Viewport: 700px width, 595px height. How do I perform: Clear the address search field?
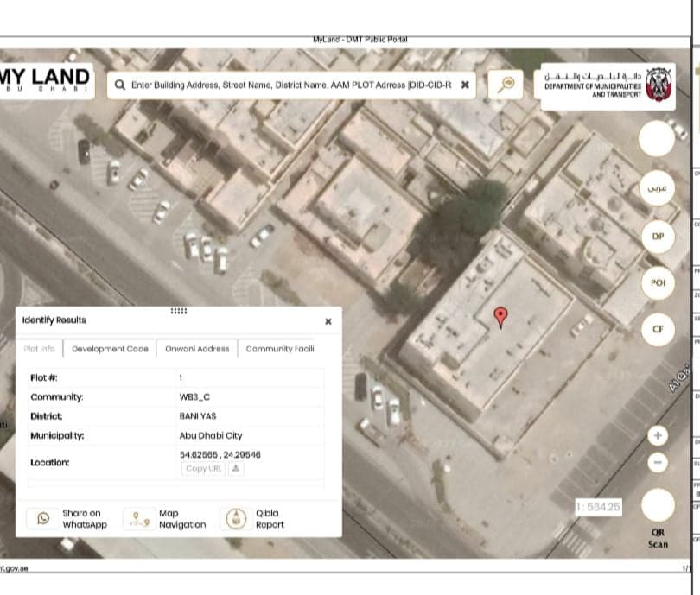[x=465, y=85]
